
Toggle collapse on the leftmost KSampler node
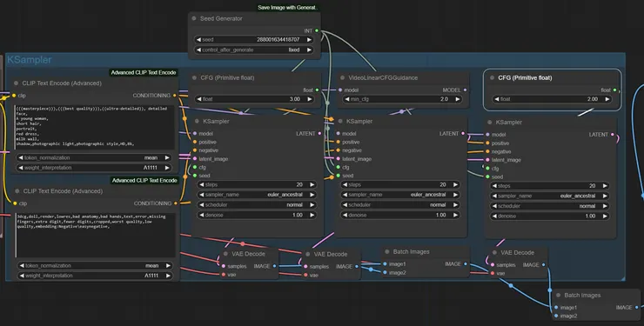(197, 122)
